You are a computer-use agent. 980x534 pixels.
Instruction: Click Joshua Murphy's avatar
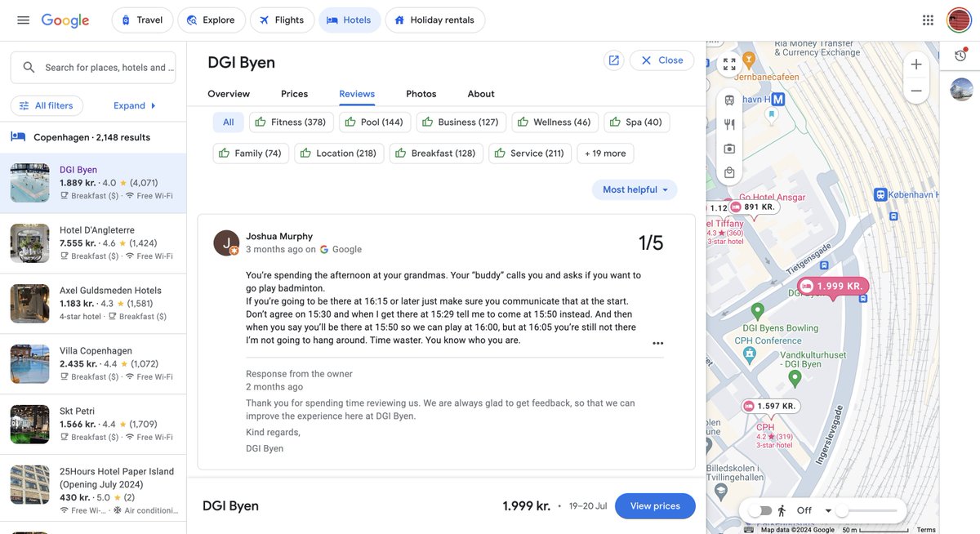point(226,243)
